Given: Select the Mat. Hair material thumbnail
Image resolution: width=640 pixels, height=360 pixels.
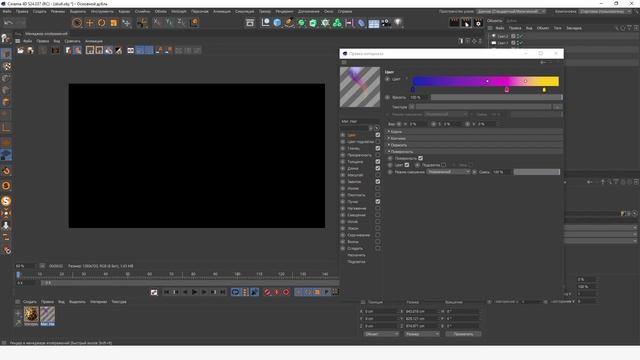Looking at the screenshot, I should point(47,315).
